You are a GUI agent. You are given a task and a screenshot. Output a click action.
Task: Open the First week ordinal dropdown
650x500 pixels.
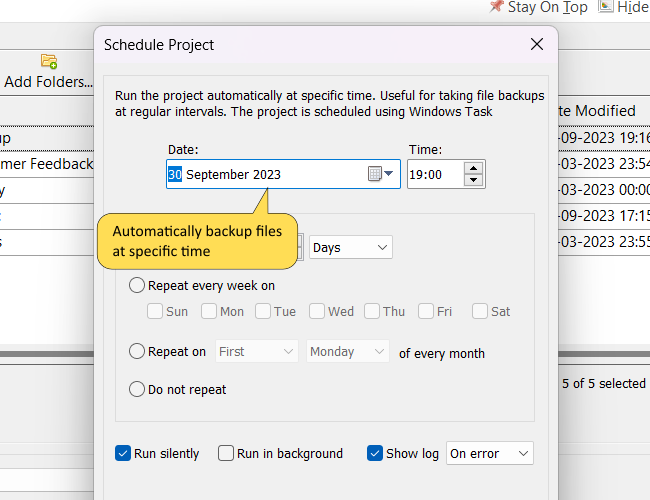click(x=256, y=352)
